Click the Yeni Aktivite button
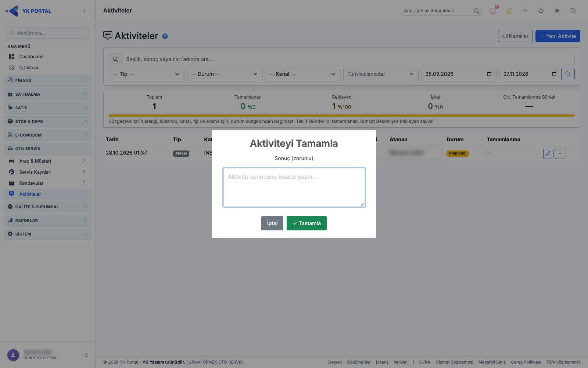Screen dimensions: 588x368 558,36
